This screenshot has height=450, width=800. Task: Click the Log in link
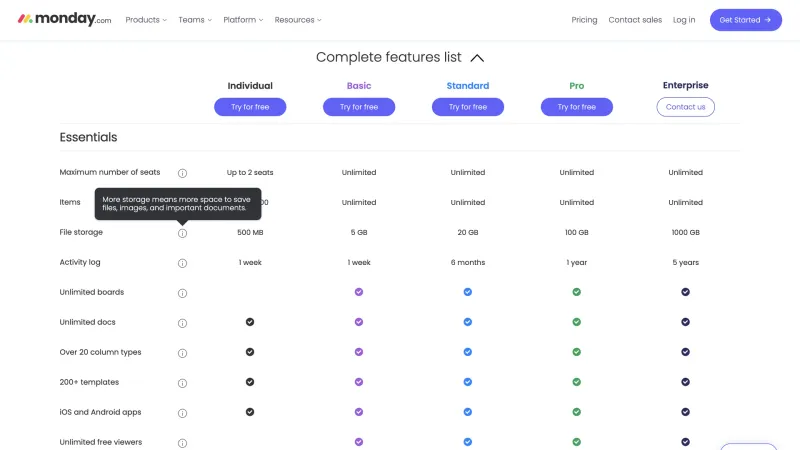tap(684, 20)
